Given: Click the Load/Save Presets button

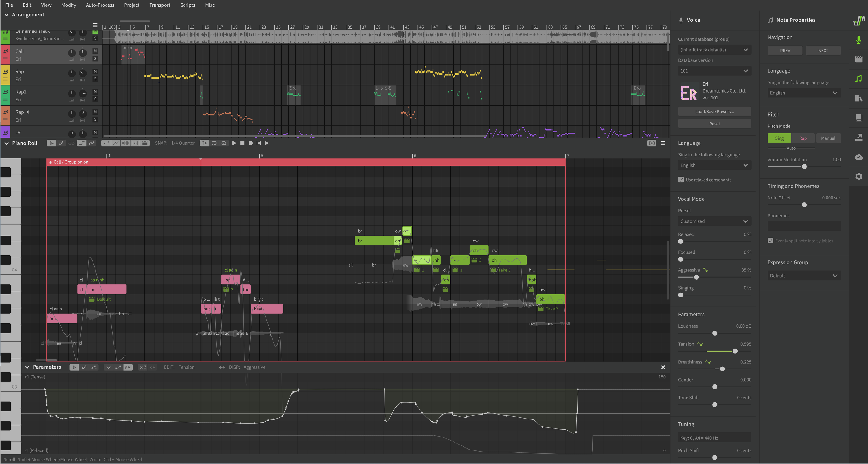Looking at the screenshot, I should (714, 112).
